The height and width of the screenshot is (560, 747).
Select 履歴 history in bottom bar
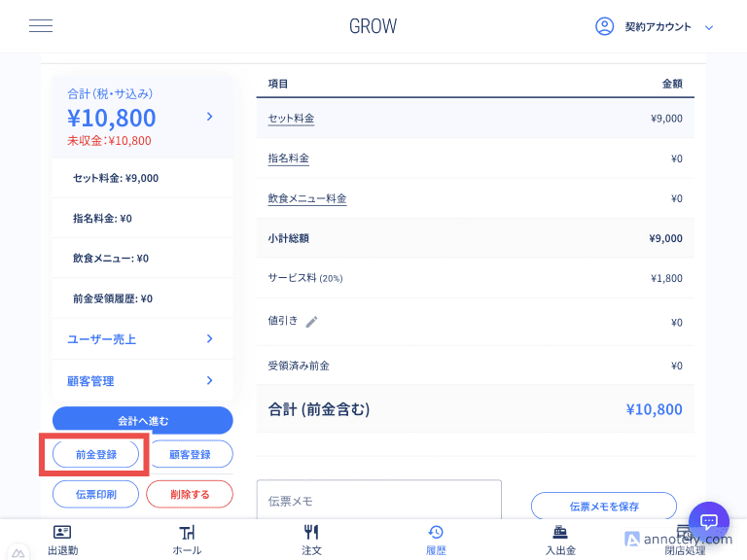tap(436, 540)
